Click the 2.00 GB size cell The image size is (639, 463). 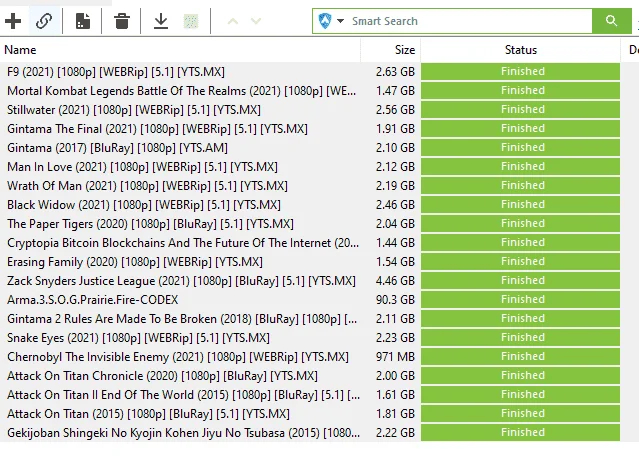click(395, 376)
